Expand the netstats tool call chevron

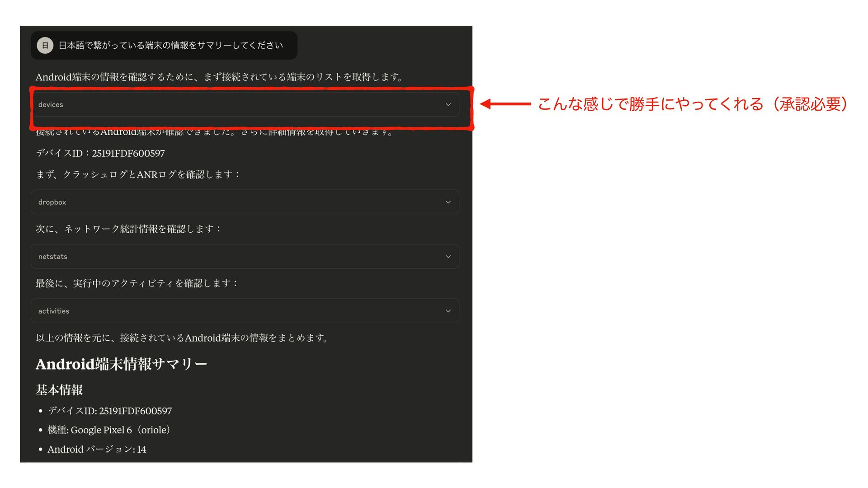click(x=448, y=256)
